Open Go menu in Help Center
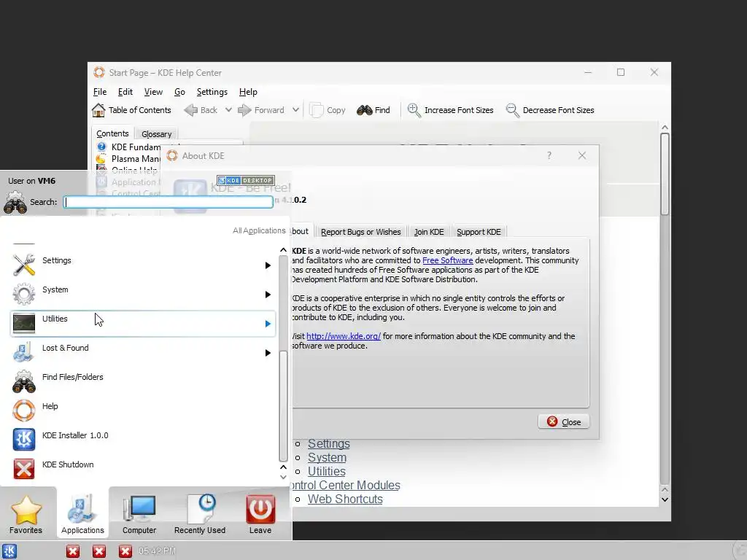The height and width of the screenshot is (560, 747). click(179, 92)
